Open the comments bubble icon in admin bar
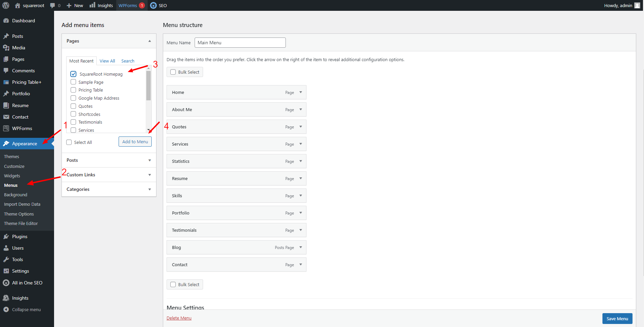This screenshot has height=327, width=644. (x=52, y=5)
